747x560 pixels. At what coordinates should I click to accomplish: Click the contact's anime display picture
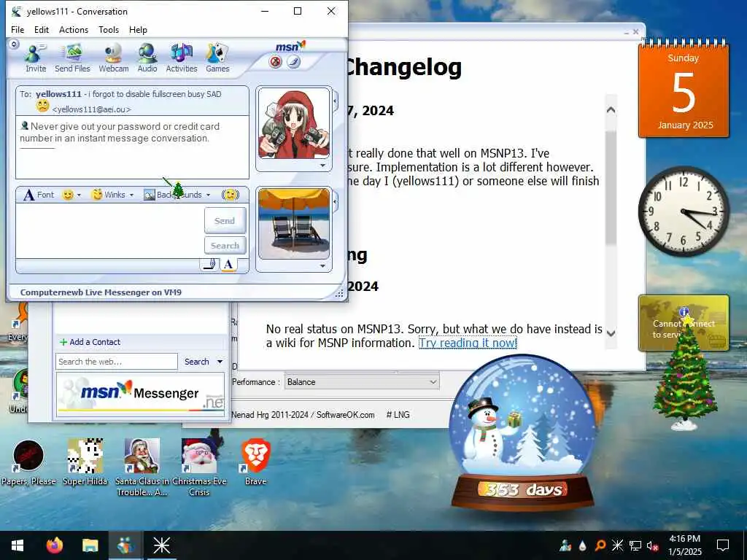293,123
